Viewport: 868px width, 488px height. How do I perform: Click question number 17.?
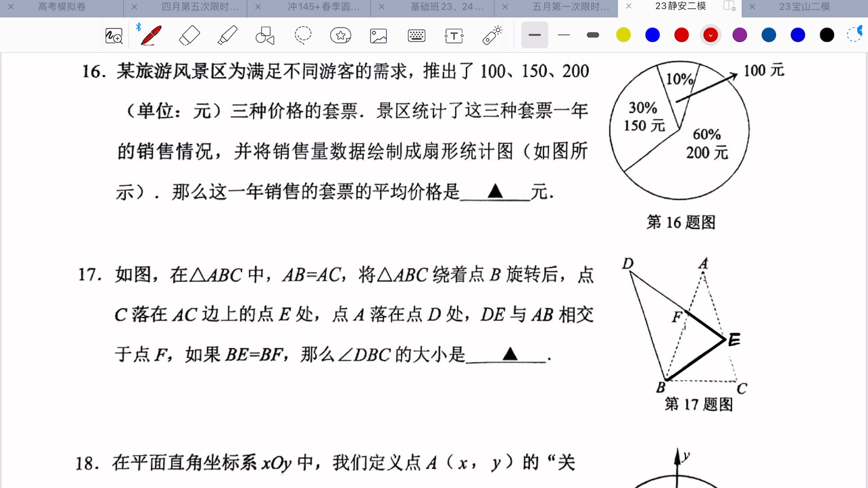click(90, 275)
